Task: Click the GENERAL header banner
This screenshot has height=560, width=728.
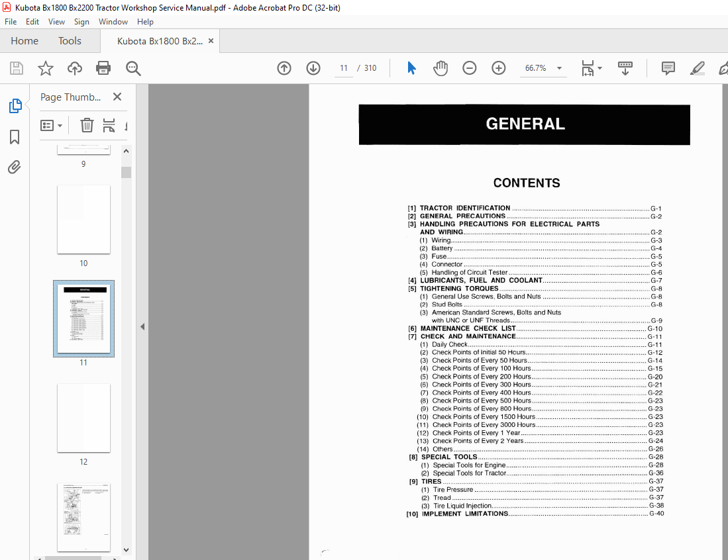Action: click(524, 124)
